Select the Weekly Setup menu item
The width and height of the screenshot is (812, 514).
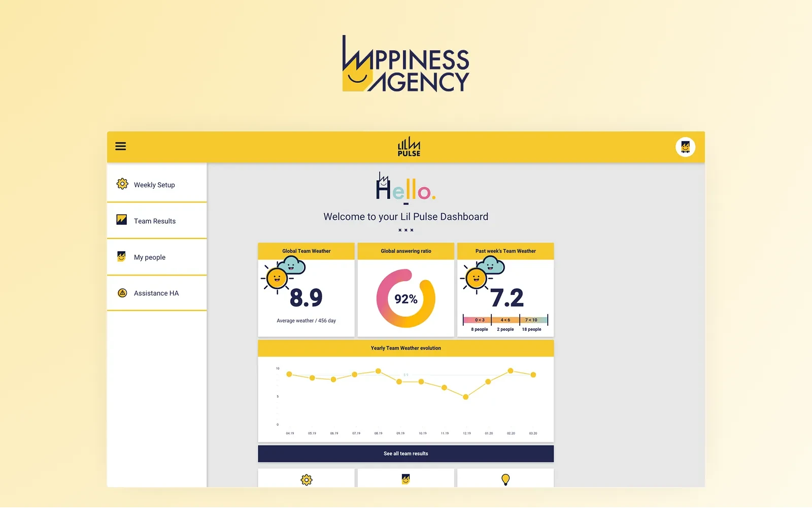[x=154, y=184]
